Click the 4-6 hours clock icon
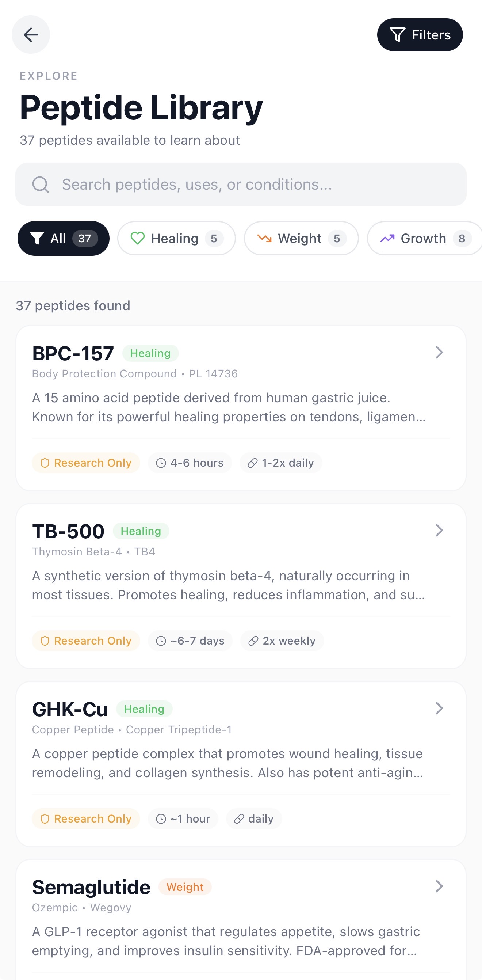This screenshot has height=980, width=482. [x=161, y=463]
